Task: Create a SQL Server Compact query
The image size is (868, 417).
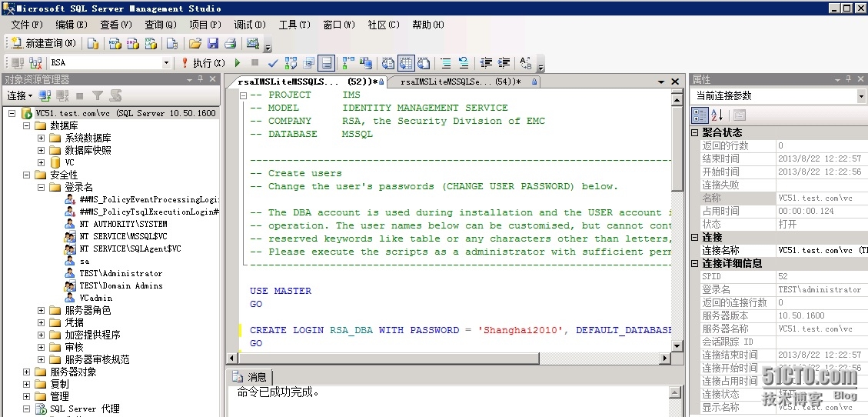Action: tap(172, 43)
